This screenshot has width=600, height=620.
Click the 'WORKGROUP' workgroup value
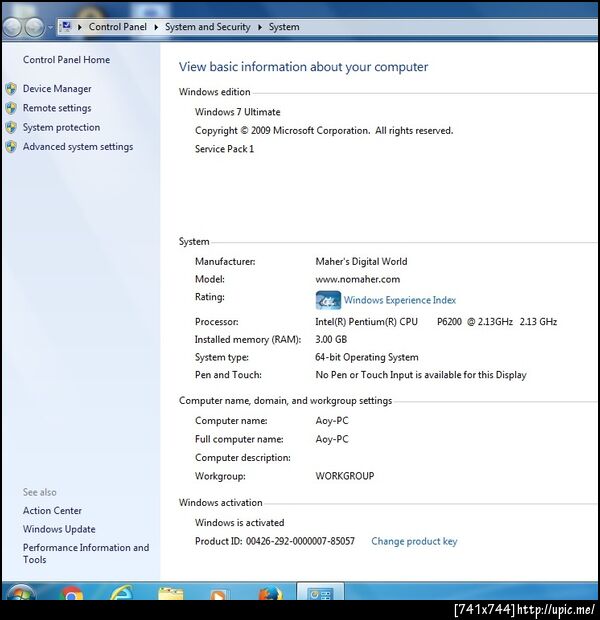[344, 476]
